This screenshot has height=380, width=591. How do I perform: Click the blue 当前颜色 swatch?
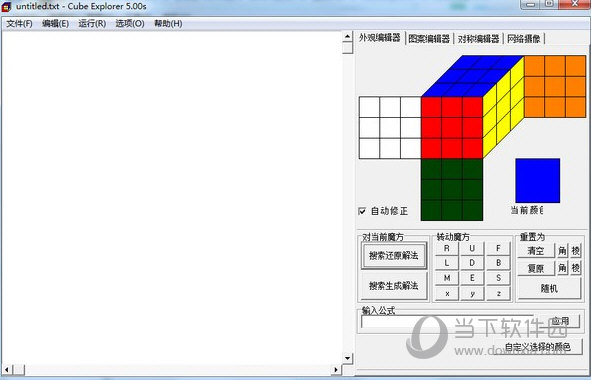click(x=537, y=181)
